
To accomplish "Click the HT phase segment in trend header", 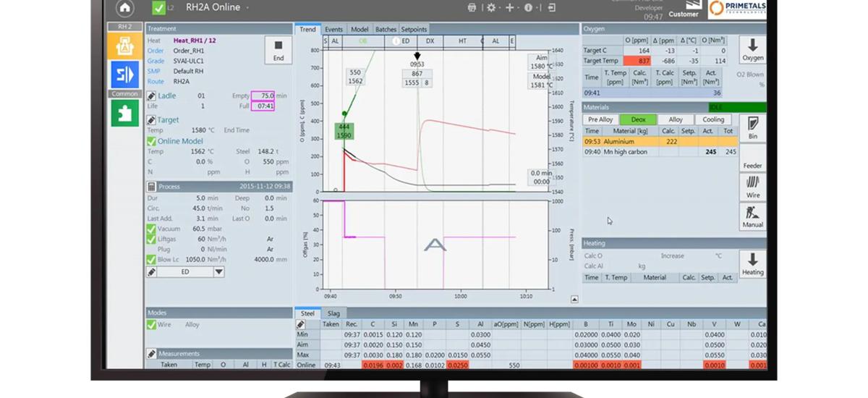I will pos(462,41).
